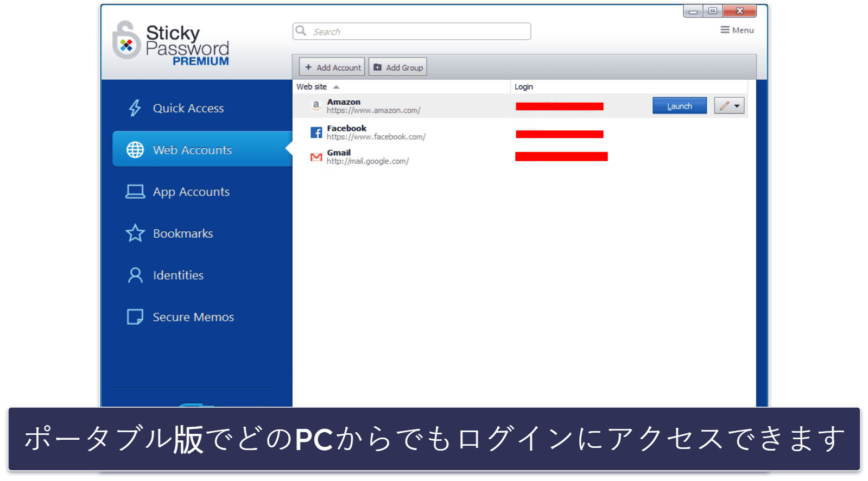Click the https://www.amazon.com/ URL text
The height and width of the screenshot is (481, 868).
pyautogui.click(x=373, y=110)
